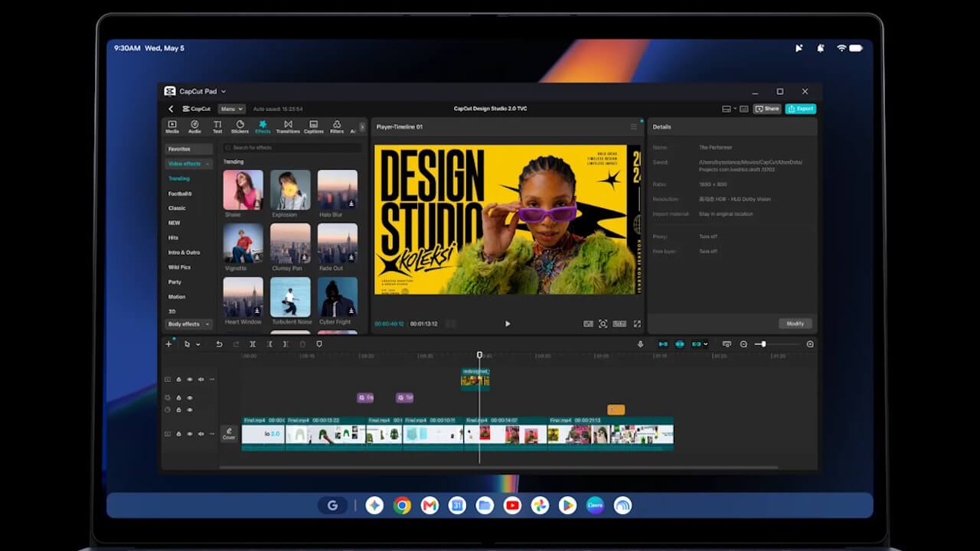Select the Classic effects category
Screen dimensions: 980x551
click(177, 208)
